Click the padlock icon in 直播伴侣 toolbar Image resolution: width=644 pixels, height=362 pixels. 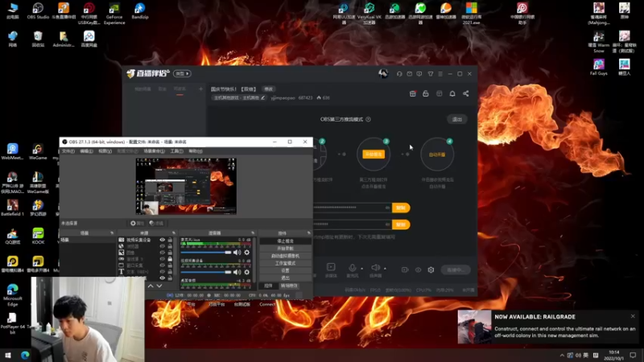click(426, 93)
